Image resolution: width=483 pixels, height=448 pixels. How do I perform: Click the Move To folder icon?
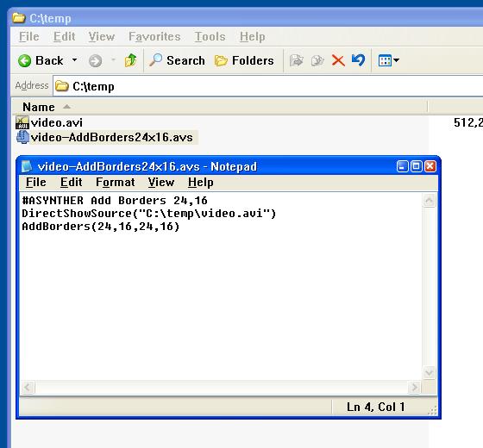[x=297, y=60]
